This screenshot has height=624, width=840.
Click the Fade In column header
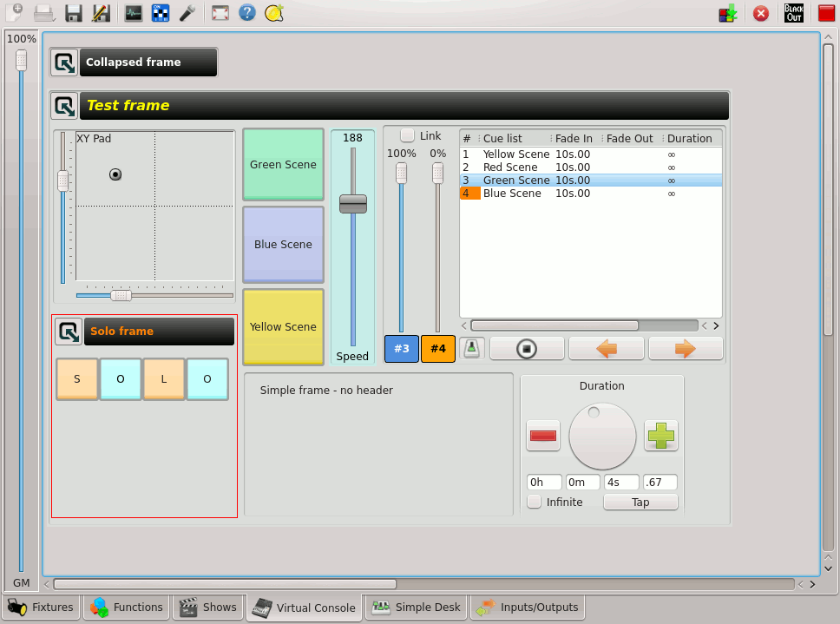[576, 138]
